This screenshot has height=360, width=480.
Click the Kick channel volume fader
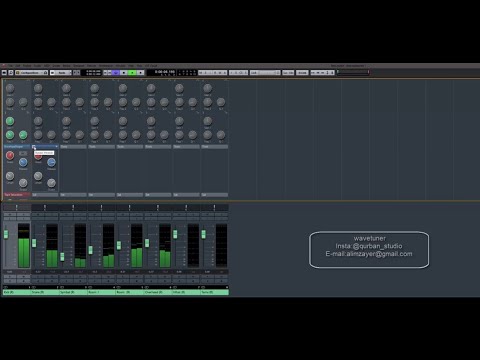coord(6,234)
